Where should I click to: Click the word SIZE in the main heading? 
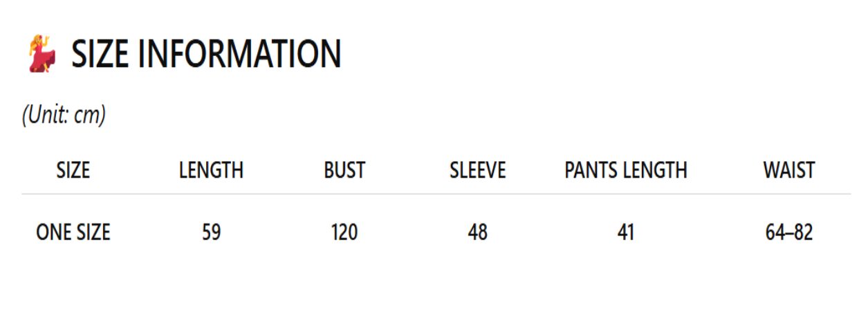point(100,54)
